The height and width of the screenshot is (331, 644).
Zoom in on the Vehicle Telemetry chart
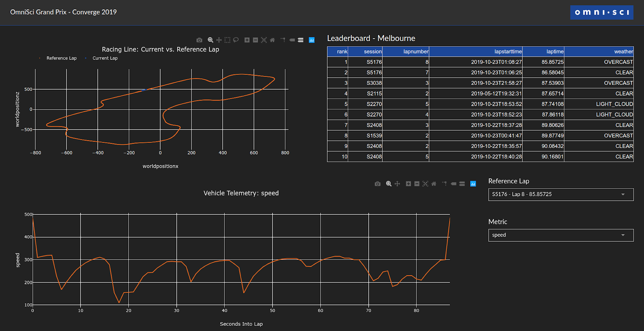[408, 184]
